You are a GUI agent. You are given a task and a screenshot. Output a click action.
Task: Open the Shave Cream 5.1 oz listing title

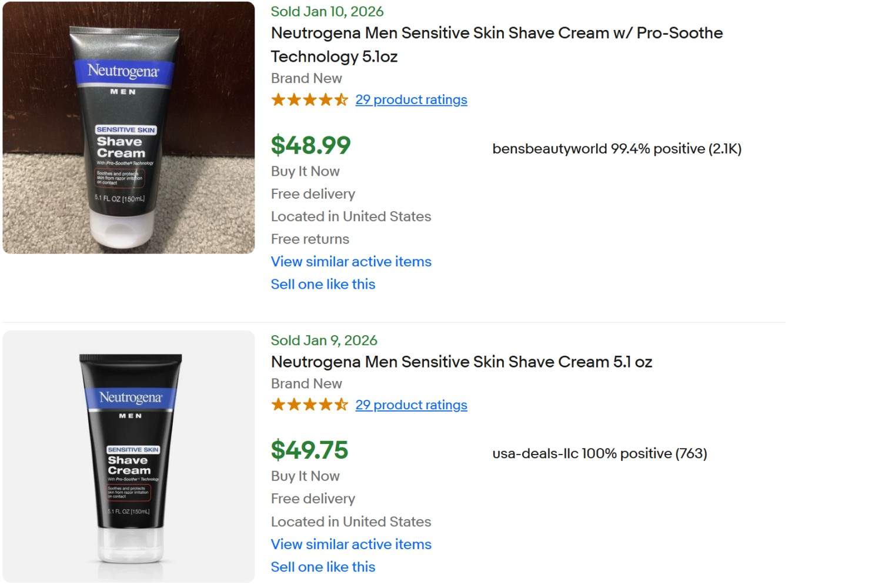(461, 362)
